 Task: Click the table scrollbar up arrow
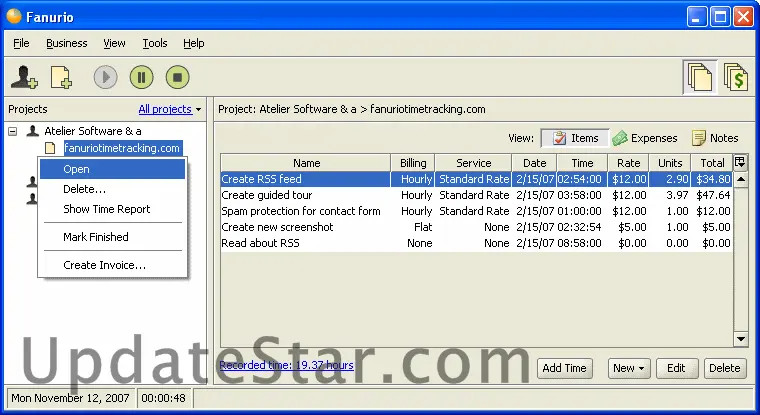click(741, 179)
